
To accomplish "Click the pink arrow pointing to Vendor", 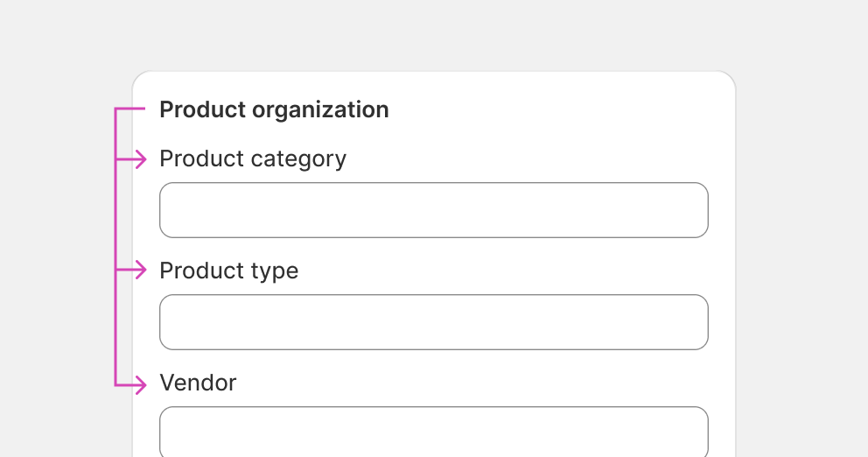I will [x=131, y=385].
